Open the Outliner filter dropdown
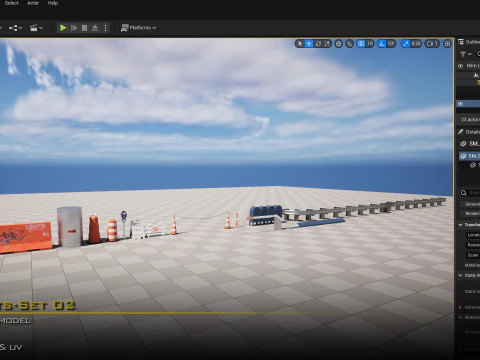The height and width of the screenshot is (360, 480). pos(466,54)
